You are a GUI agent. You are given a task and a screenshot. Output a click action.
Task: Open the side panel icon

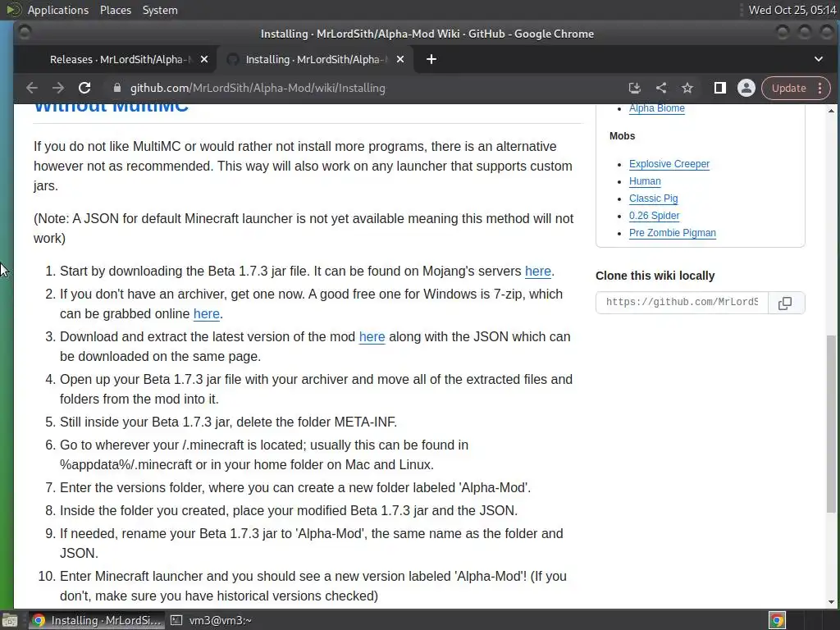pos(720,88)
